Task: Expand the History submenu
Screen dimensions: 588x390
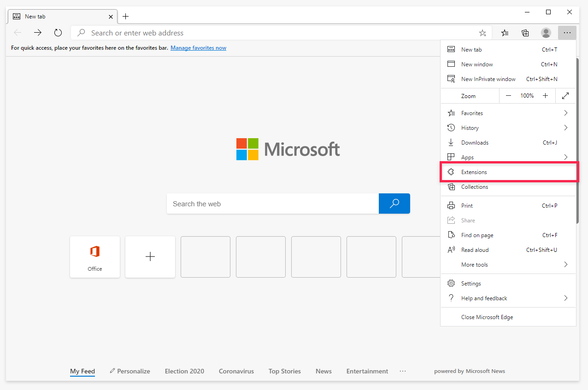Action: [508, 128]
